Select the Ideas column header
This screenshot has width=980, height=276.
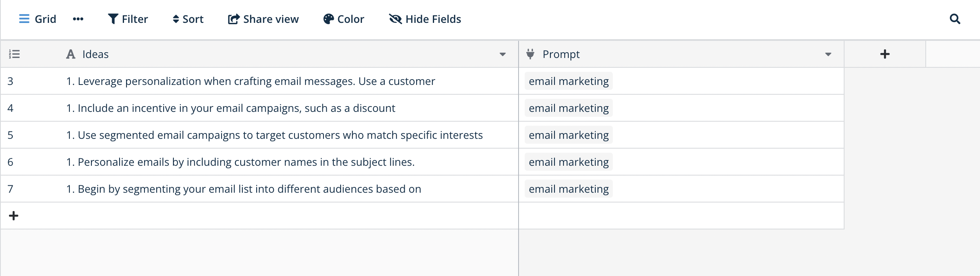[x=95, y=54]
